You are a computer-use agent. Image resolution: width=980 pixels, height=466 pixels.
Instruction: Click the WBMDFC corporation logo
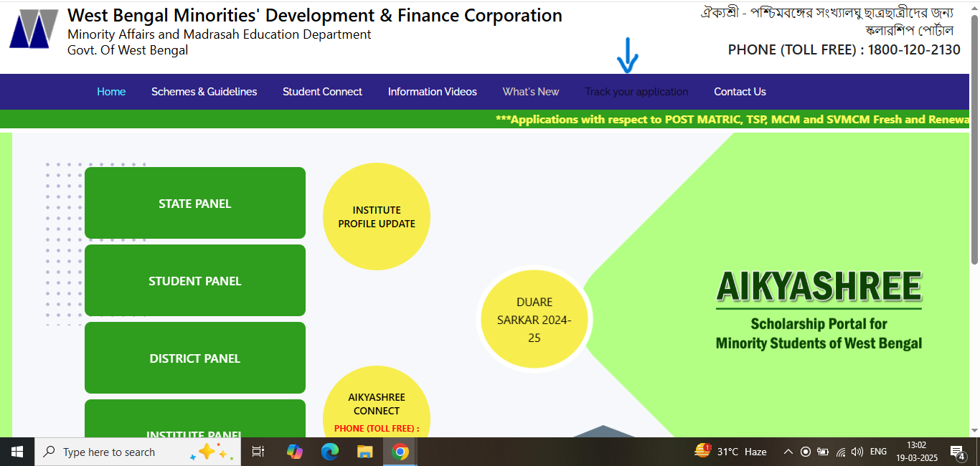pyautogui.click(x=33, y=29)
